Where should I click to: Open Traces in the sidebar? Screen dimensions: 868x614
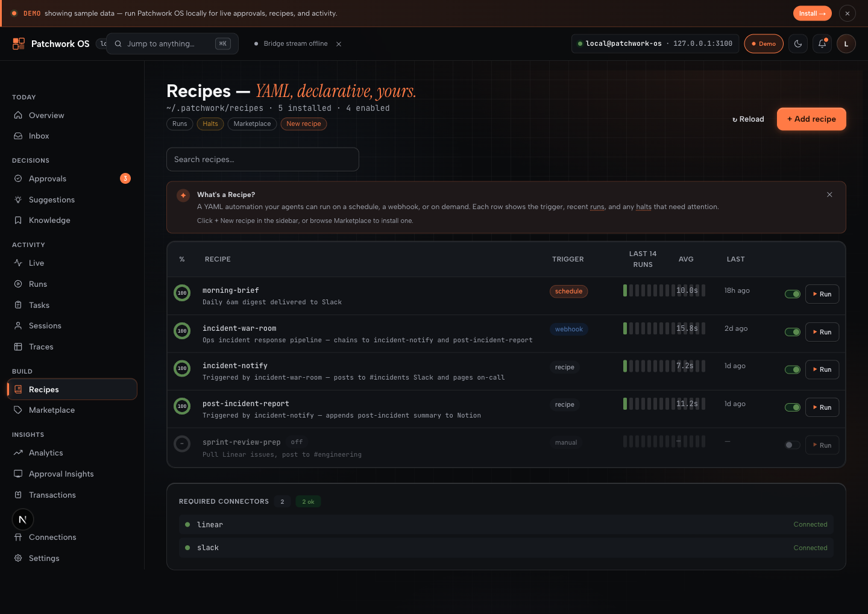[x=72, y=347]
